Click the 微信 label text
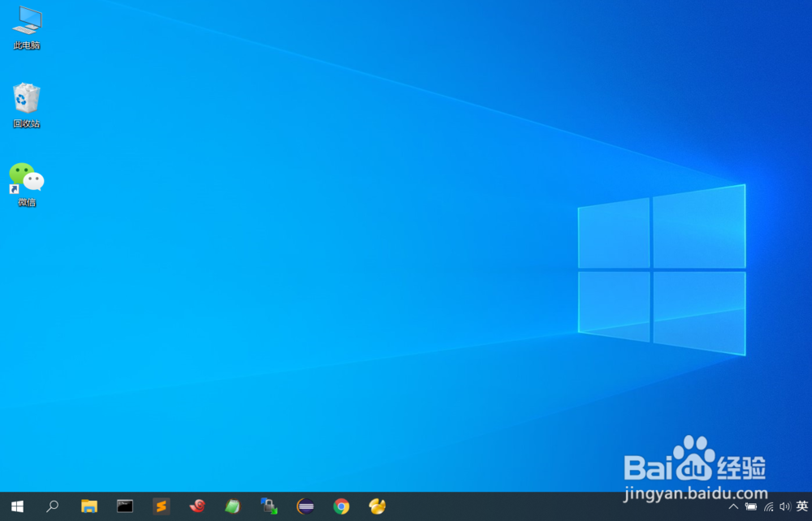The height and width of the screenshot is (521, 812). click(27, 202)
